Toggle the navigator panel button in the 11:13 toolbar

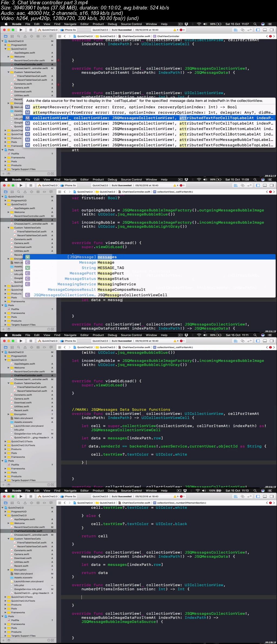(x=258, y=496)
